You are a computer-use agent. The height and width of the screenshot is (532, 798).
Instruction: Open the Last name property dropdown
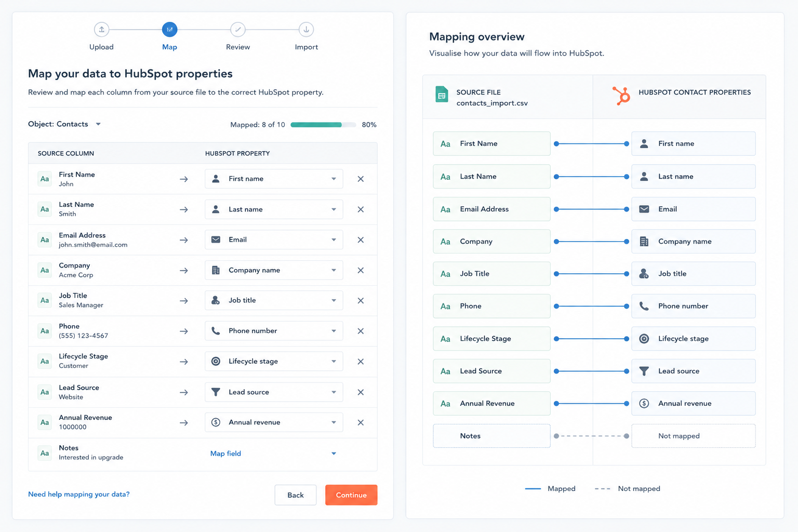(x=274, y=209)
